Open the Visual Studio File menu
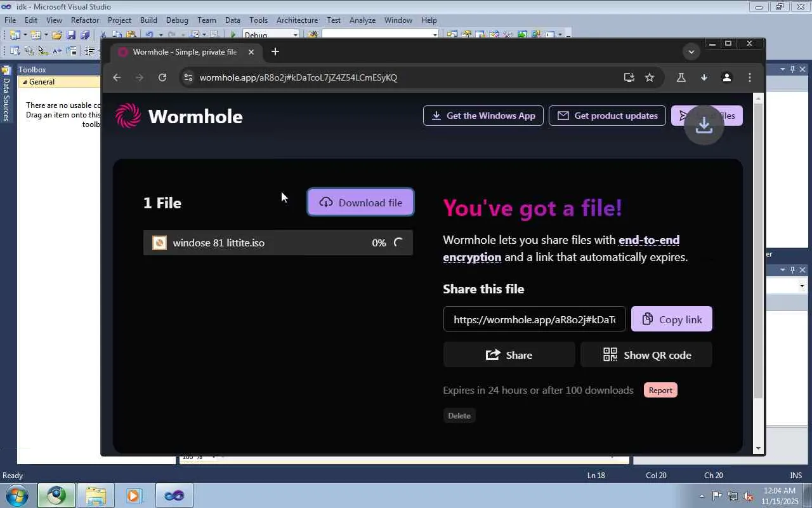The image size is (812, 508). tap(10, 20)
